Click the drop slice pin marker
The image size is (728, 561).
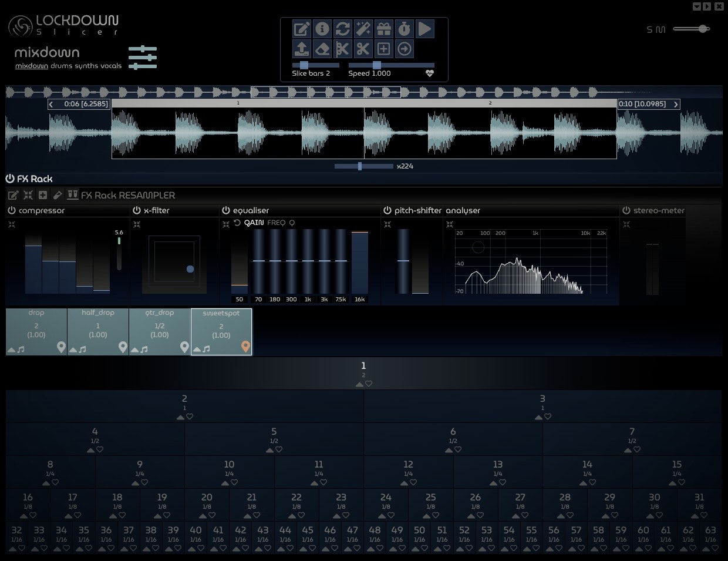pos(61,347)
